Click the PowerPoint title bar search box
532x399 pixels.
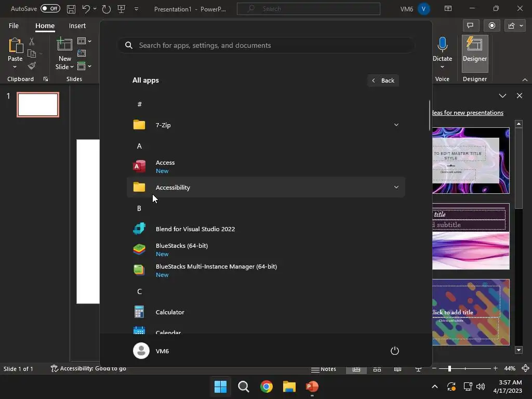click(309, 9)
